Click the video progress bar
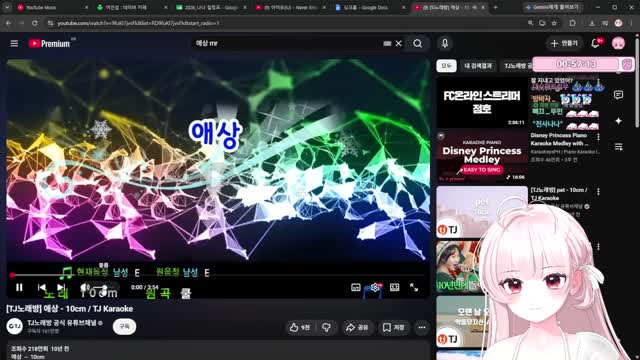The height and width of the screenshot is (360, 640). pyautogui.click(x=217, y=275)
